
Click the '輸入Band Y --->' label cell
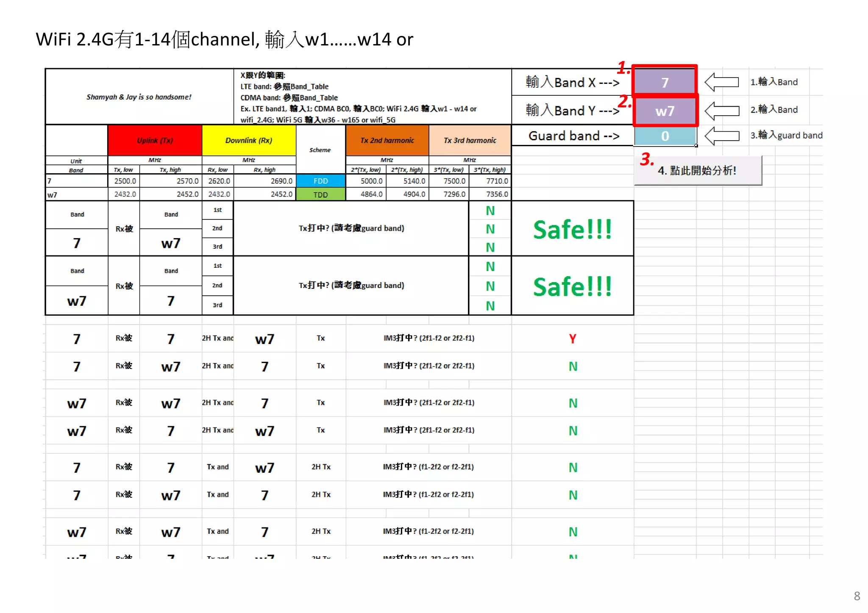pos(573,110)
